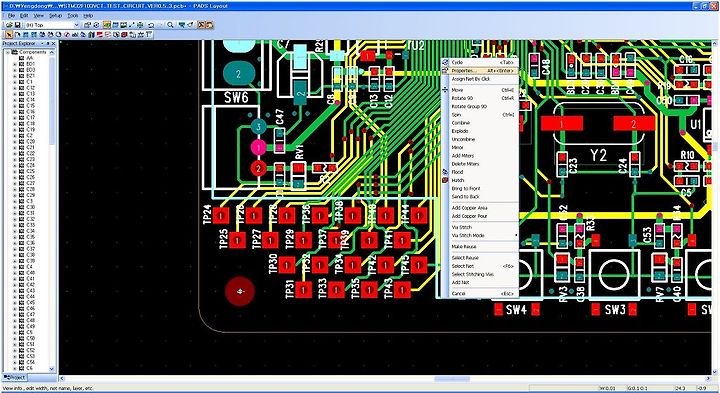Open the Edit menu
The image size is (720, 393).
coord(24,16)
